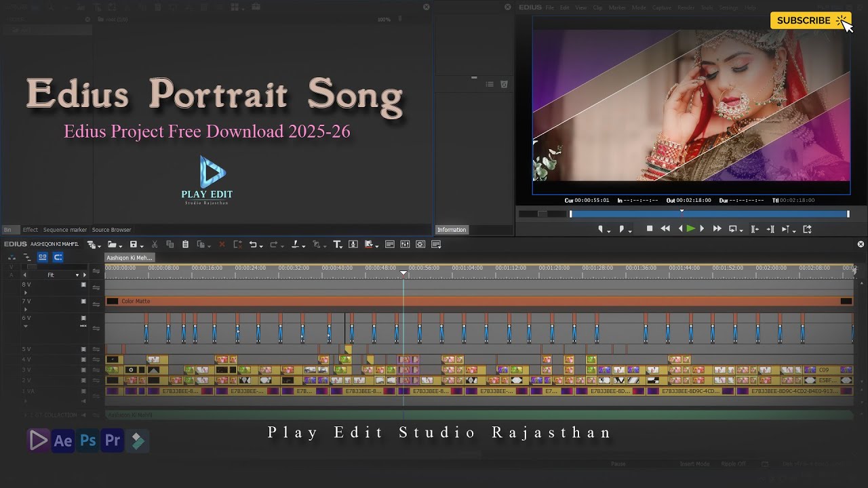The height and width of the screenshot is (488, 868).
Task: Expand the 7 V track
Action: (26, 309)
